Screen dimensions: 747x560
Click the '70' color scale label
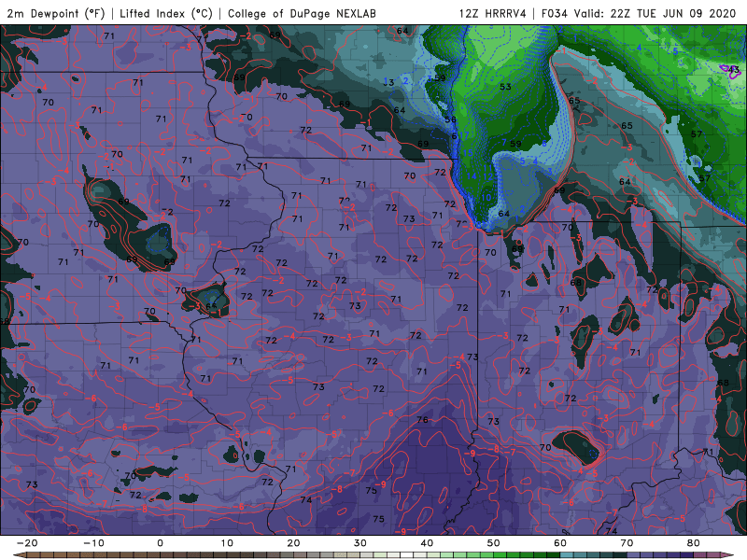coord(627,543)
